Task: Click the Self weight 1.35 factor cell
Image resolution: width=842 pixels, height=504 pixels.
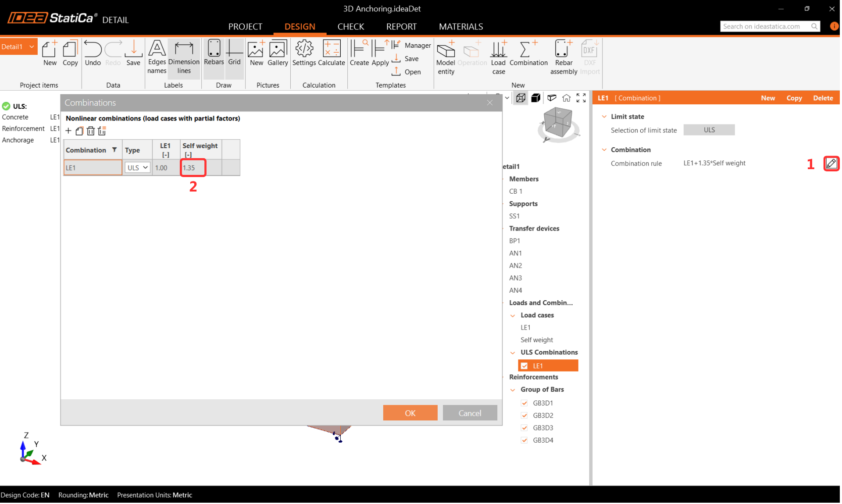Action: [193, 167]
